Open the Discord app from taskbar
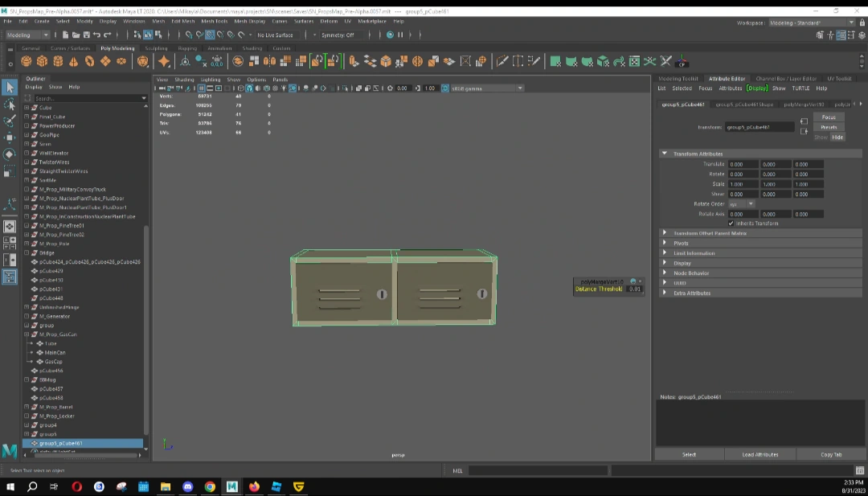This screenshot has width=868, height=496. (x=188, y=486)
